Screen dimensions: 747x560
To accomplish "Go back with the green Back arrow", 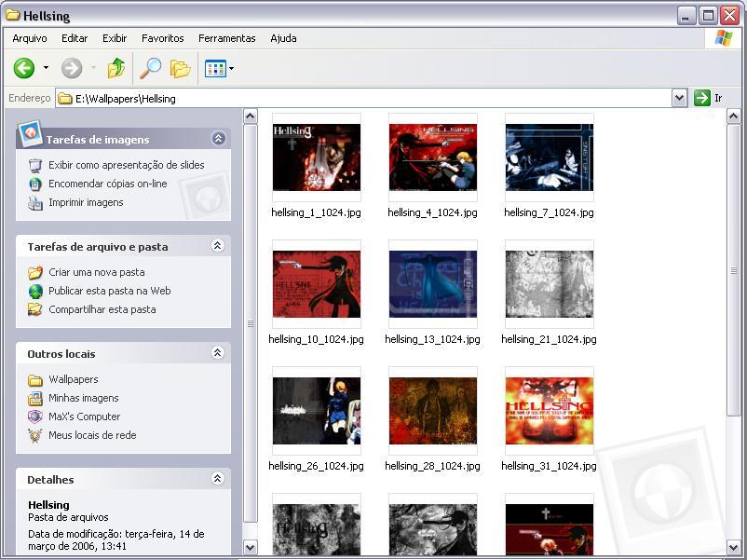I will (24, 68).
